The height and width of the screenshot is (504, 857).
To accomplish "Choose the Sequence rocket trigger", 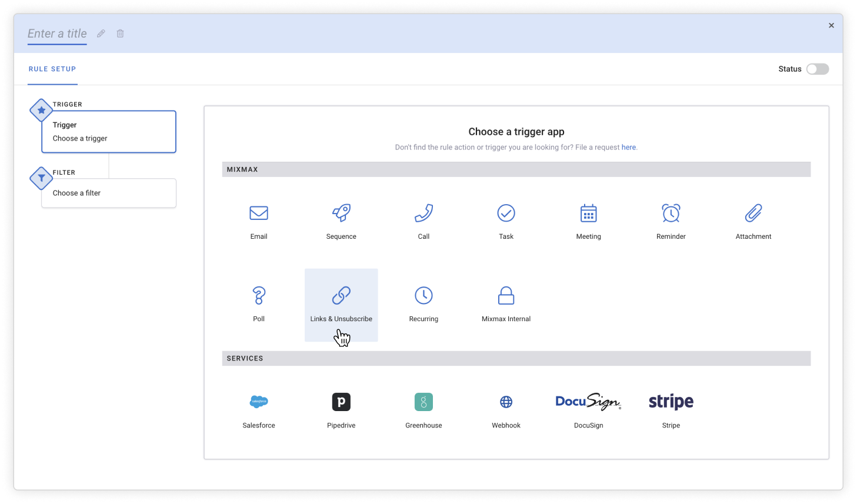I will click(x=341, y=213).
